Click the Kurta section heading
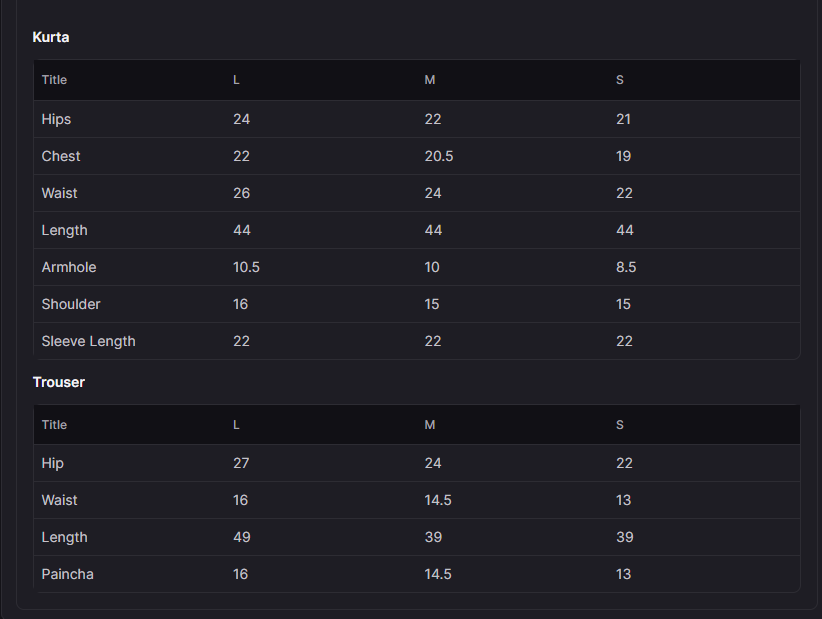 [x=51, y=37]
